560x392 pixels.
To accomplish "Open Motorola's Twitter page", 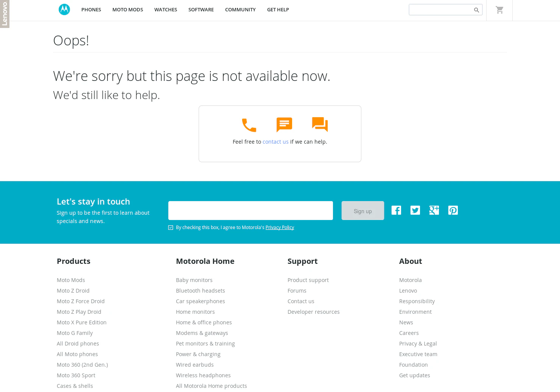I will [415, 210].
